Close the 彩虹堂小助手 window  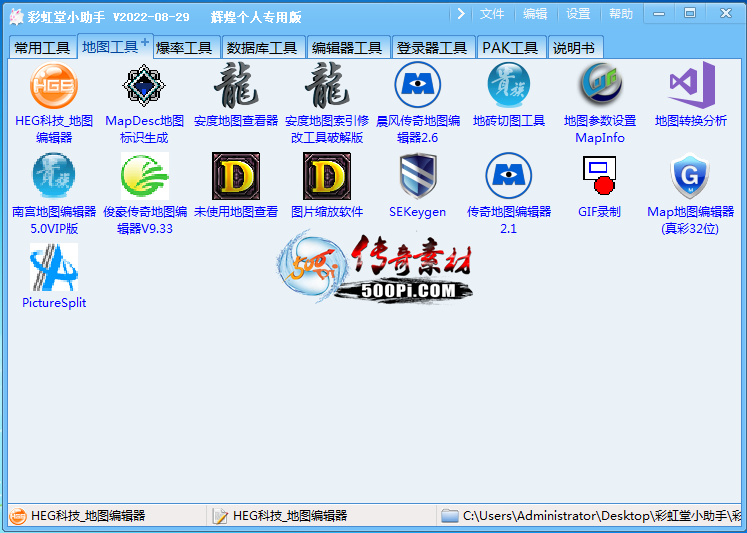726,14
